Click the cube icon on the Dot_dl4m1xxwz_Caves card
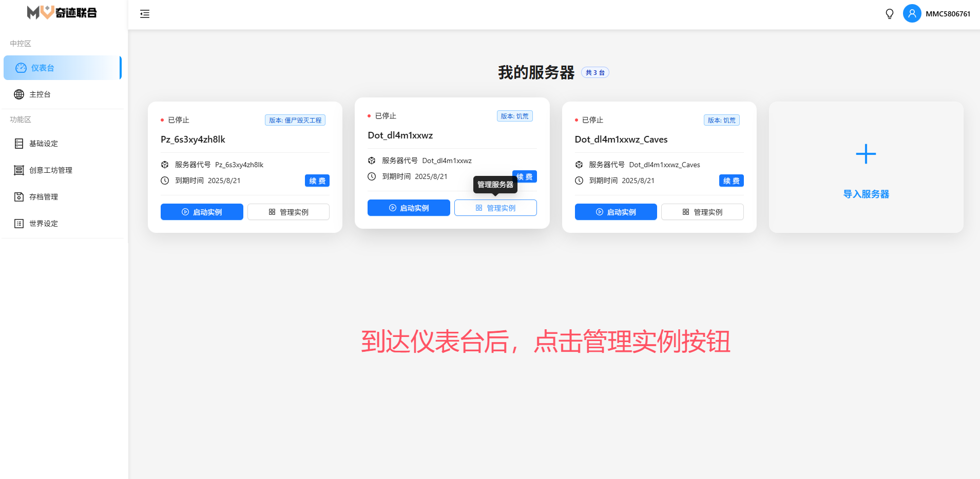Screen dimensions: 980x479 [579, 165]
